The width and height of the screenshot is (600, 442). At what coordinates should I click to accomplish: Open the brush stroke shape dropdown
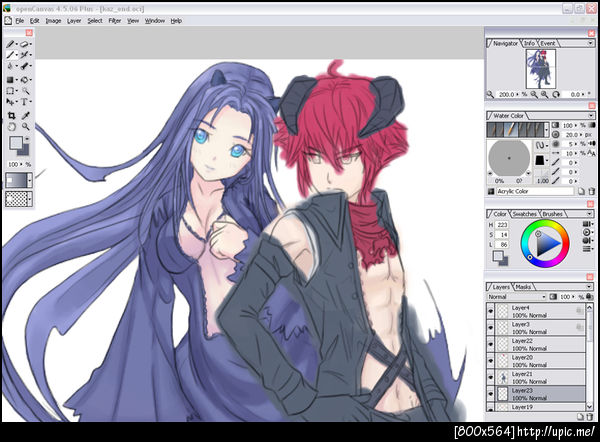click(541, 145)
